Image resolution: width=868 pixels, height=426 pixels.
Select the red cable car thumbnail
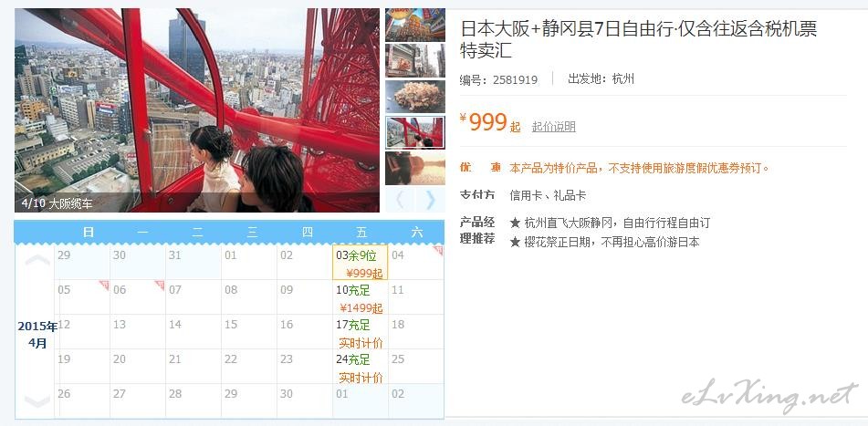[415, 133]
